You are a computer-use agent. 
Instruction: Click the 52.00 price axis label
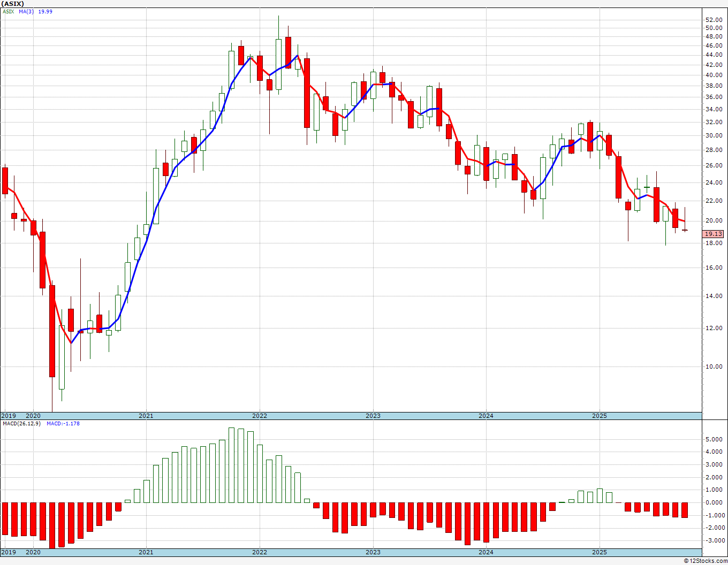click(x=714, y=20)
